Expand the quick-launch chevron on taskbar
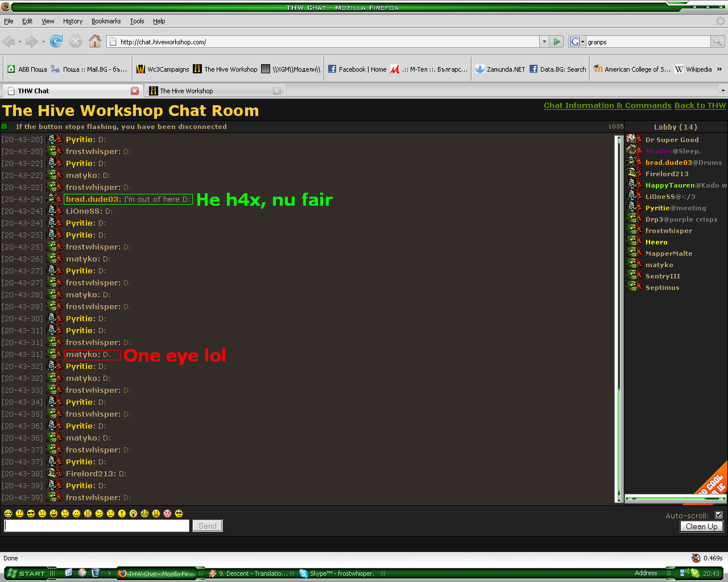728x582 pixels. click(109, 573)
